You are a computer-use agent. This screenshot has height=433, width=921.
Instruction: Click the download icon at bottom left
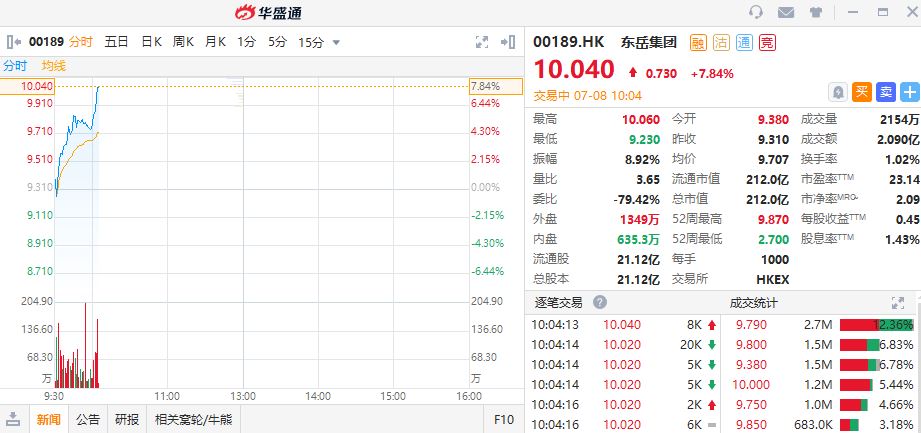tap(14, 419)
